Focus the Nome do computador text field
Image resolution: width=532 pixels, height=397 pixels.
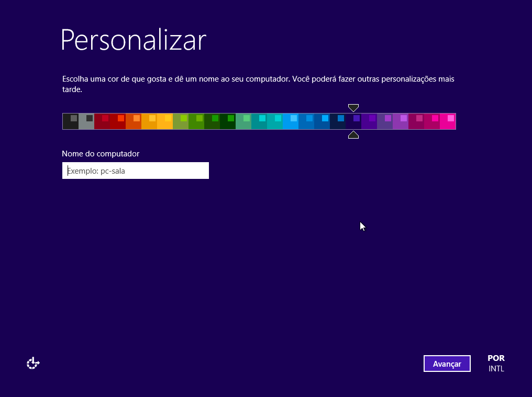[x=135, y=171]
